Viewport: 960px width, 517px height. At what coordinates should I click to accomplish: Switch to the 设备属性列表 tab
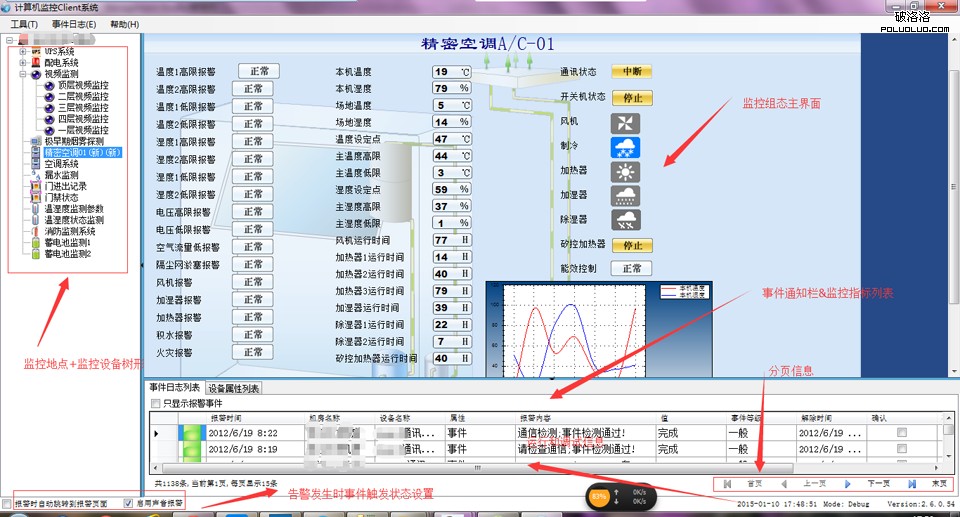(x=234, y=388)
